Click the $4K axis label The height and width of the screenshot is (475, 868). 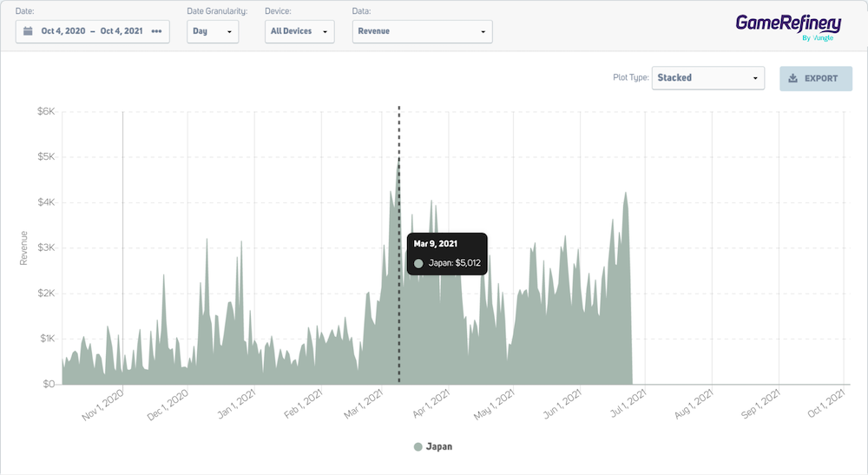tap(46, 202)
